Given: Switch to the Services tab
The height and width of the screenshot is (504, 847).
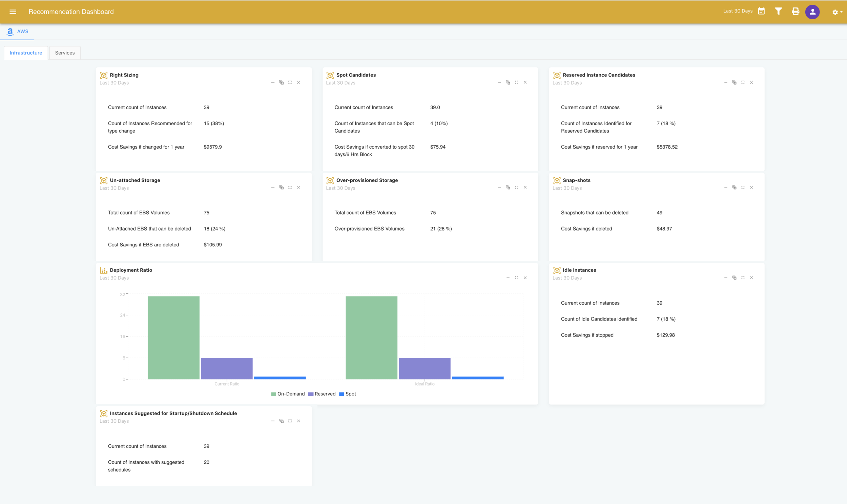Looking at the screenshot, I should pyautogui.click(x=65, y=53).
